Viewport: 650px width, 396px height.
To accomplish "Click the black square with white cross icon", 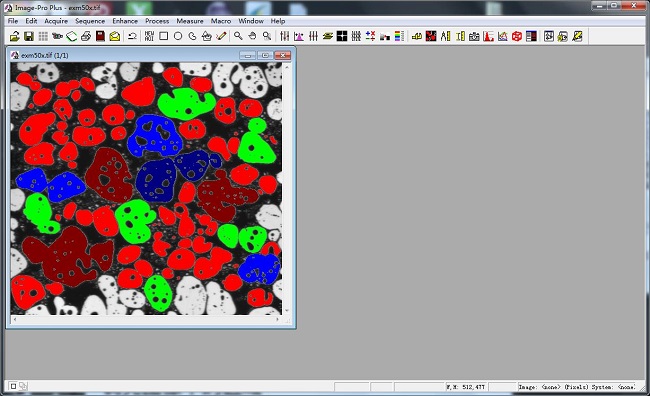I will (342, 36).
